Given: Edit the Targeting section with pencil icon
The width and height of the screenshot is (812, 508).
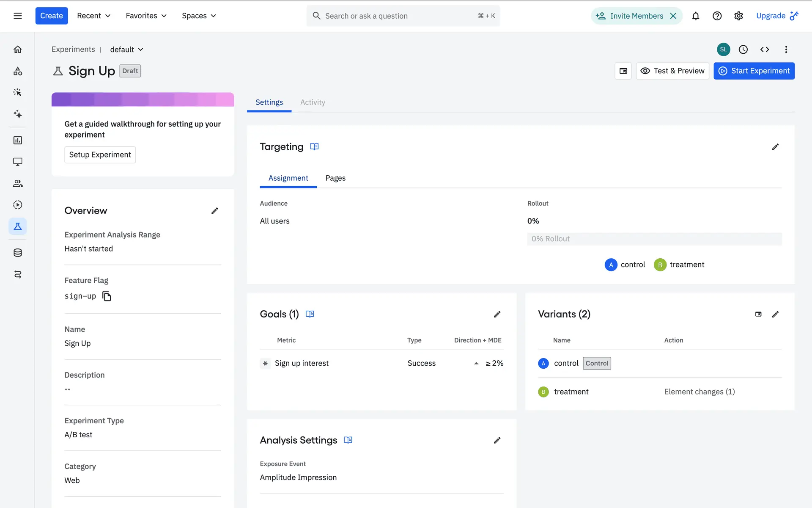Looking at the screenshot, I should pyautogui.click(x=775, y=147).
